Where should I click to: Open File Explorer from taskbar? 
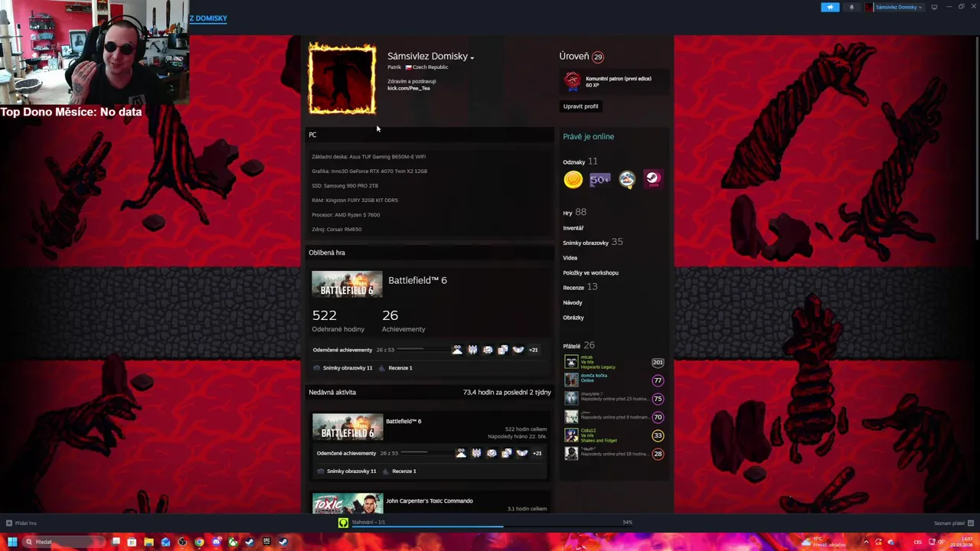click(149, 542)
